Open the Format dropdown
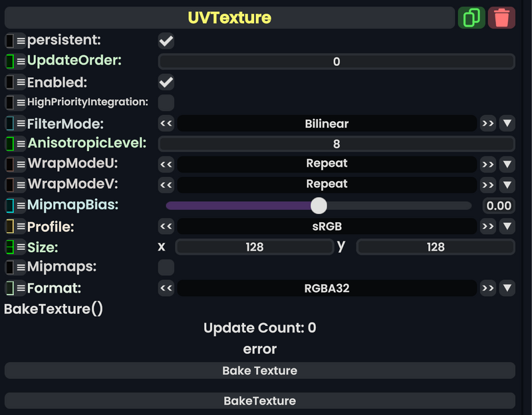Viewport: 532px width, 415px height. point(507,288)
